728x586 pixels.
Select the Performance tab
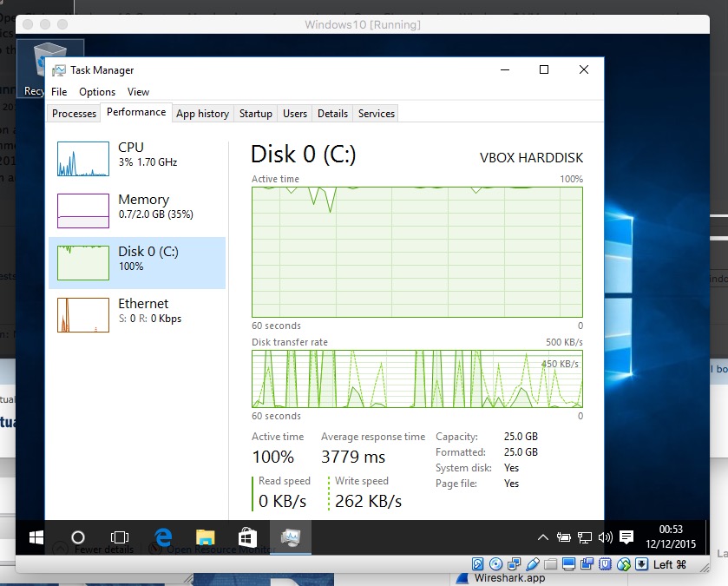pos(136,112)
